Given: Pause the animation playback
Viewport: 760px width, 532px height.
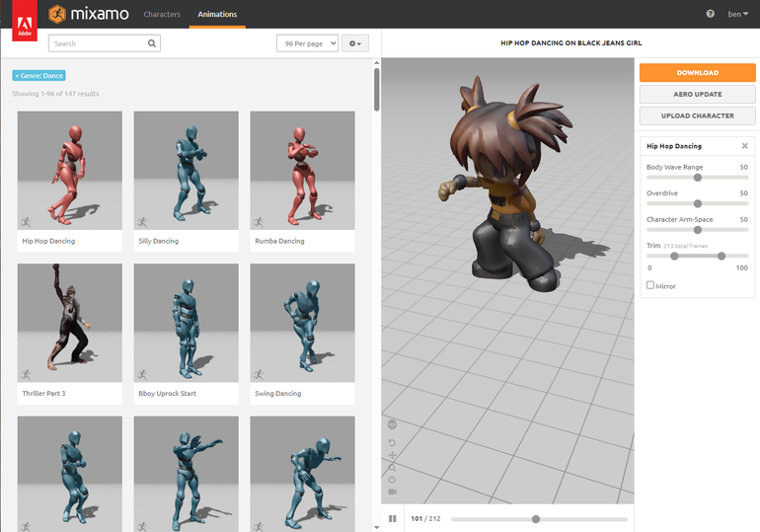Looking at the screenshot, I should click(x=393, y=518).
